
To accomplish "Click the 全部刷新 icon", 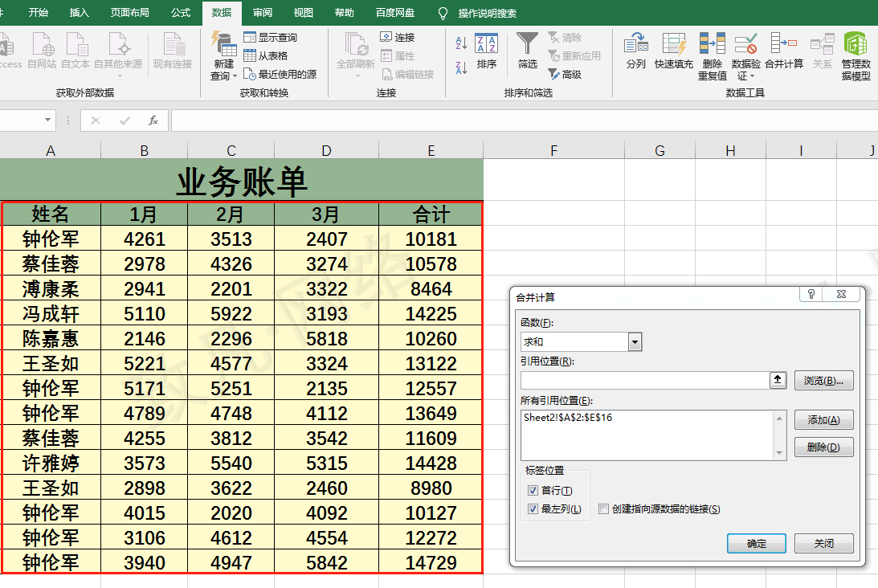I will [356, 44].
